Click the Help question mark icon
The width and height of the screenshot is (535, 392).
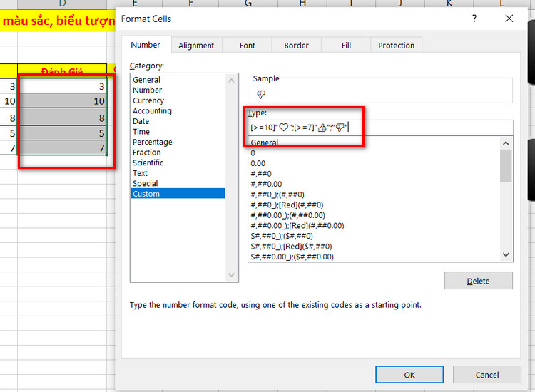click(x=474, y=19)
